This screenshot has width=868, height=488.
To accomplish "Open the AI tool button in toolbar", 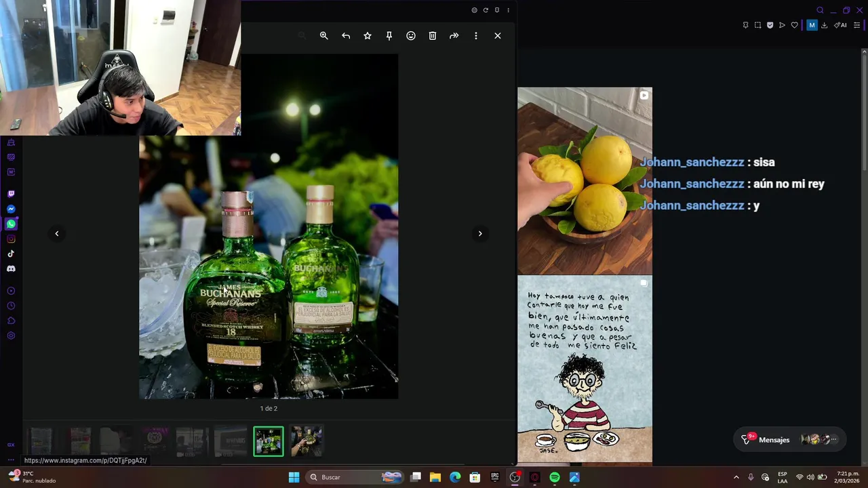I will coord(840,25).
